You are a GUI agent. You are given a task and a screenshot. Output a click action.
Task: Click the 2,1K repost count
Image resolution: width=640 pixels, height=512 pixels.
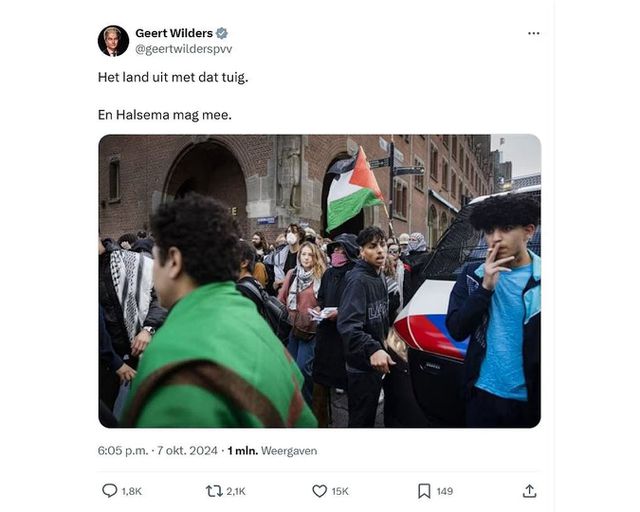236,491
